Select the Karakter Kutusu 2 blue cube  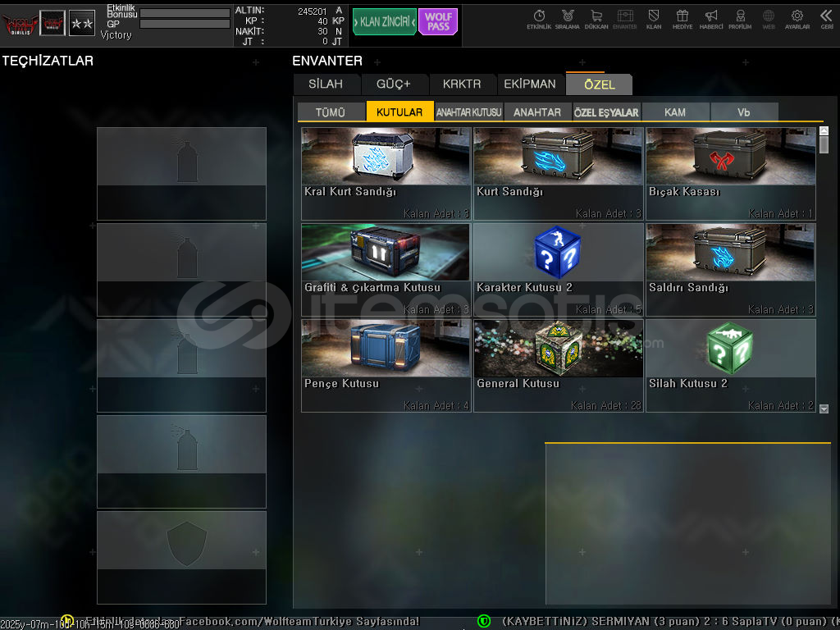click(x=558, y=253)
